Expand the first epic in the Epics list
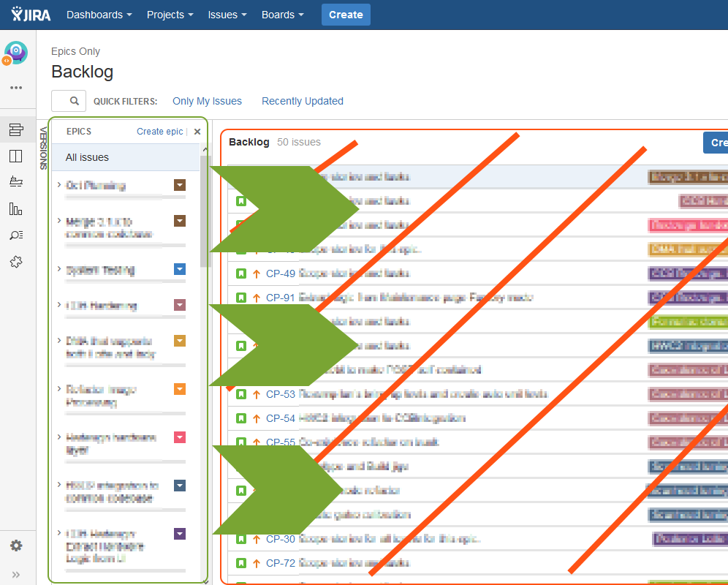 [x=59, y=184]
